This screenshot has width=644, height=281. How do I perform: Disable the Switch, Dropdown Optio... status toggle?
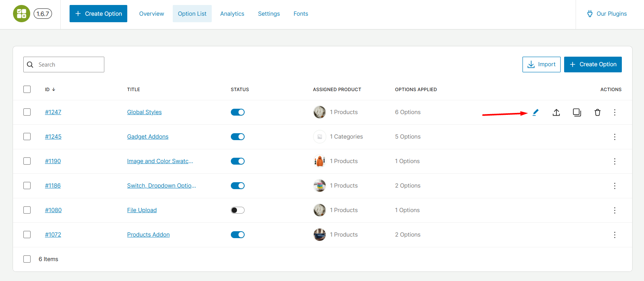pyautogui.click(x=238, y=186)
